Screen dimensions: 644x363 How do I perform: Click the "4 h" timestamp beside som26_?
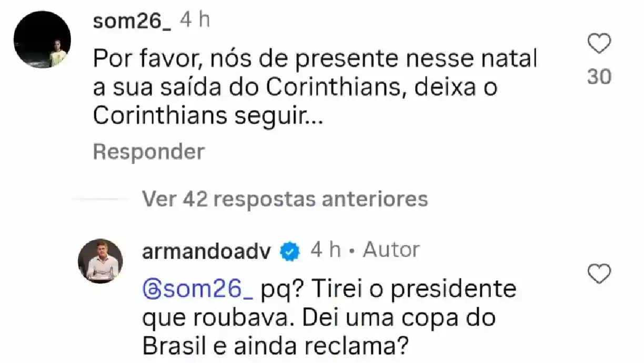click(x=195, y=21)
